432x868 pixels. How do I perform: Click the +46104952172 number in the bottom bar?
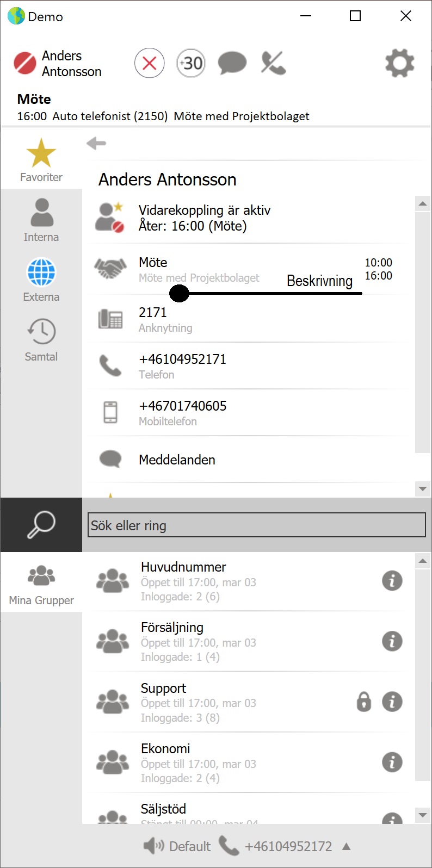[x=288, y=846]
